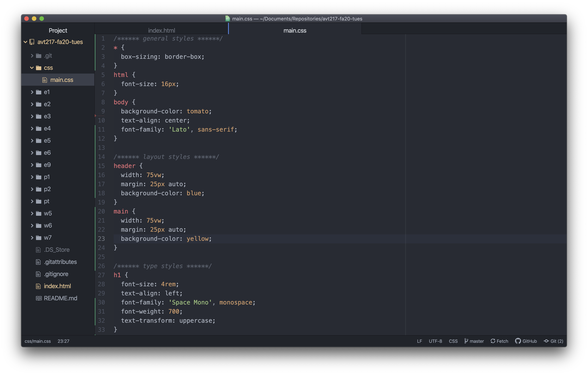Click the .DS_Store file icon
The width and height of the screenshot is (588, 375).
click(x=38, y=250)
